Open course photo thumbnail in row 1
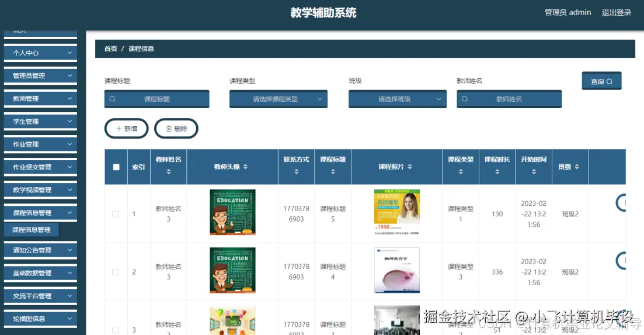 pos(397,212)
